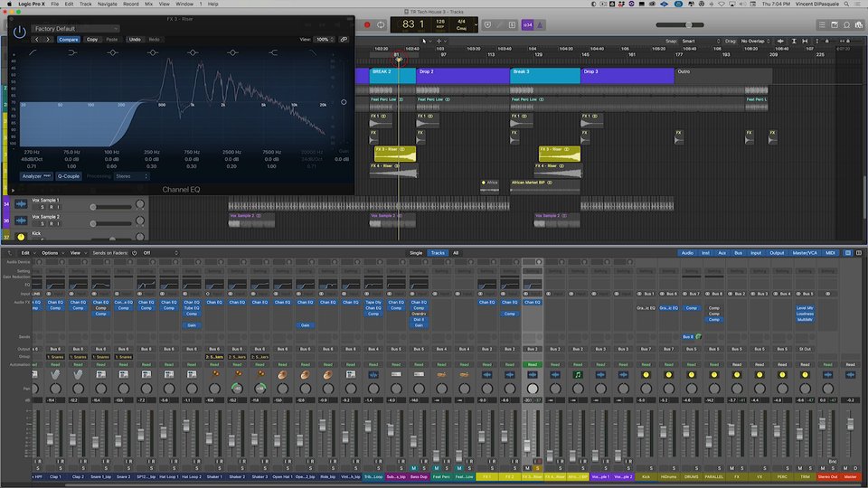Adjust the master volume slider
868x488 pixels.
pyautogui.click(x=689, y=25)
